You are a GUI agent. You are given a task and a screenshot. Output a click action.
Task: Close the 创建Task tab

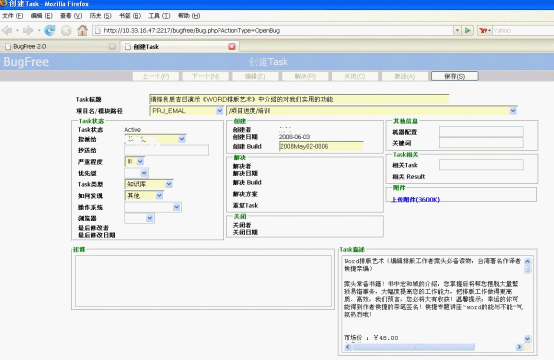232,46
